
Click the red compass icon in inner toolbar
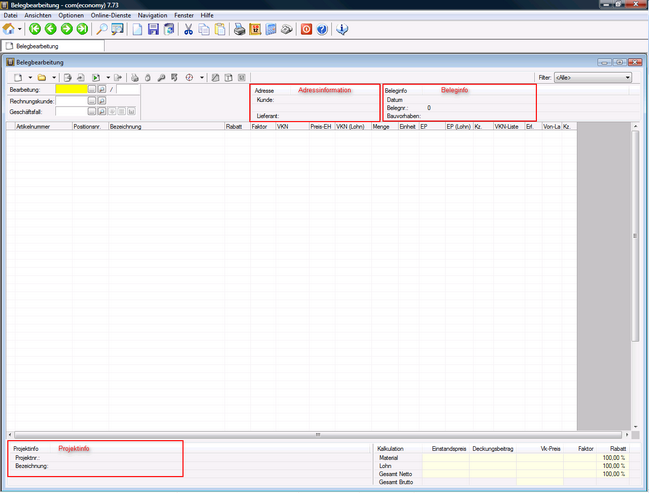189,77
